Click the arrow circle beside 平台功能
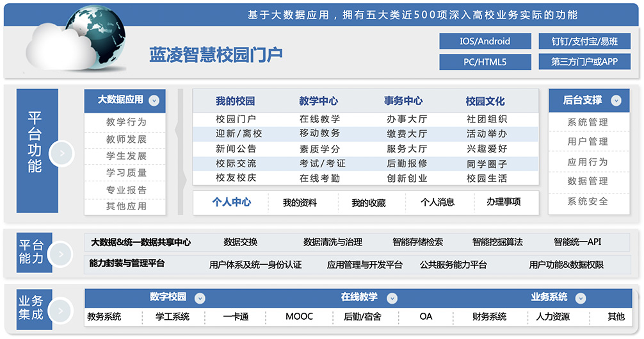Screen dimensions: 644x339 (61, 153)
